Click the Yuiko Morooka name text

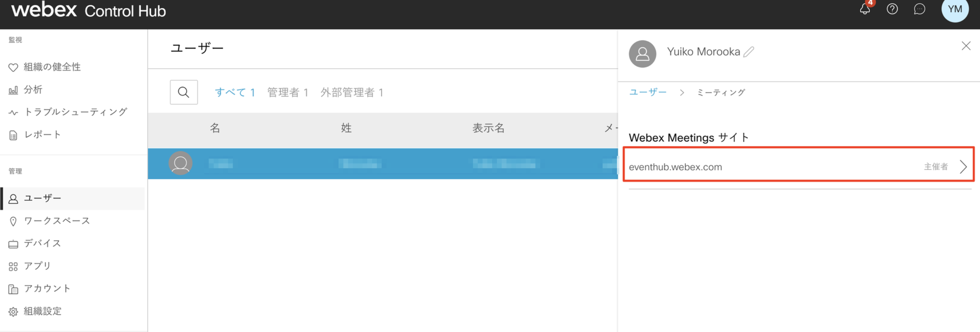click(703, 52)
